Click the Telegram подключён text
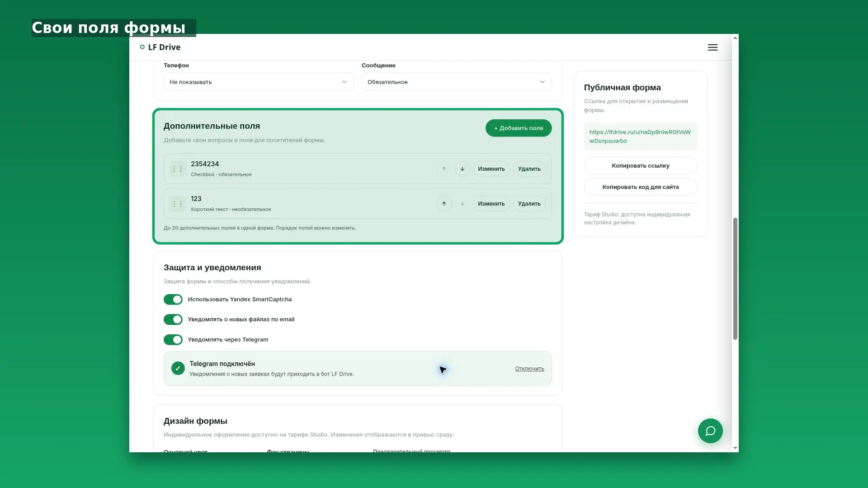This screenshot has width=868, height=488. [x=222, y=364]
